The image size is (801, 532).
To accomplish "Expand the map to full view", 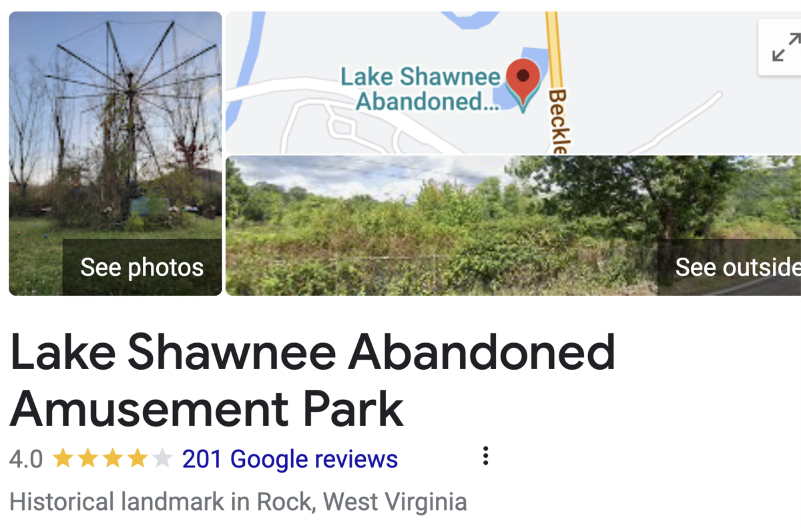I will tap(782, 47).
